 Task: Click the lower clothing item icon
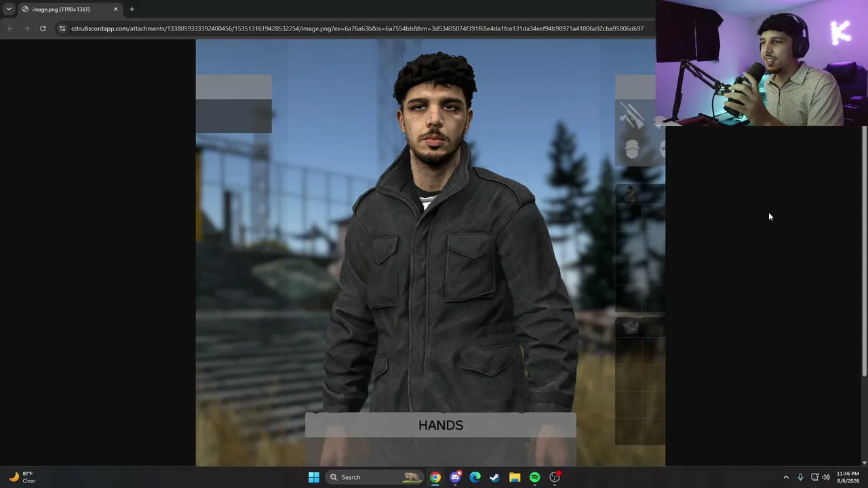click(x=631, y=328)
